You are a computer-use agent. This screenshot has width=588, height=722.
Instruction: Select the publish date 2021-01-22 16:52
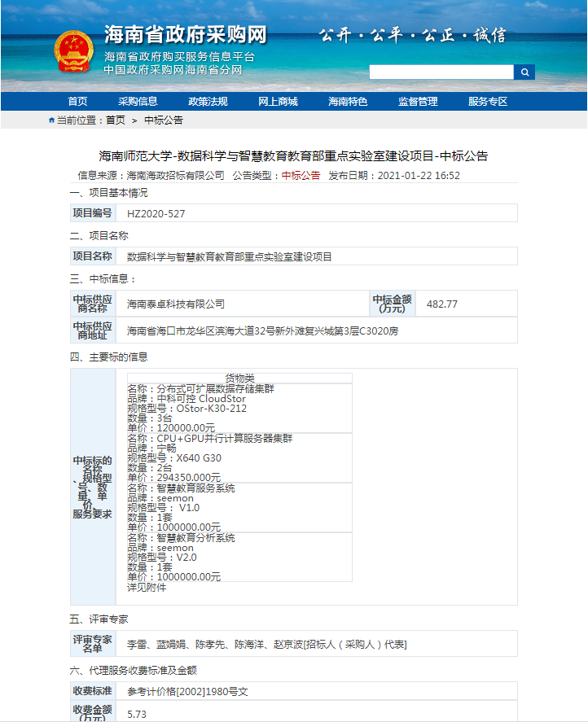coord(419,176)
